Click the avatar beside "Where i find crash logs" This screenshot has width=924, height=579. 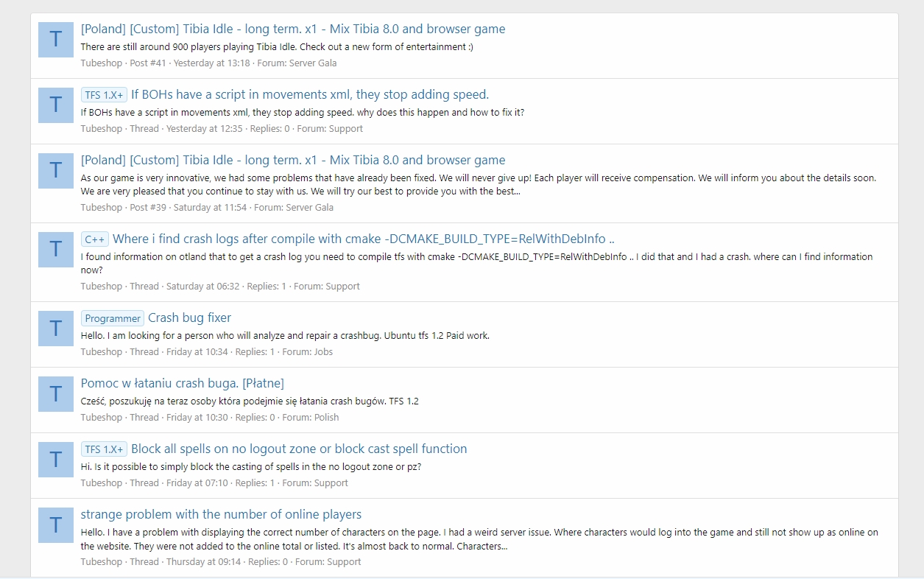click(56, 250)
